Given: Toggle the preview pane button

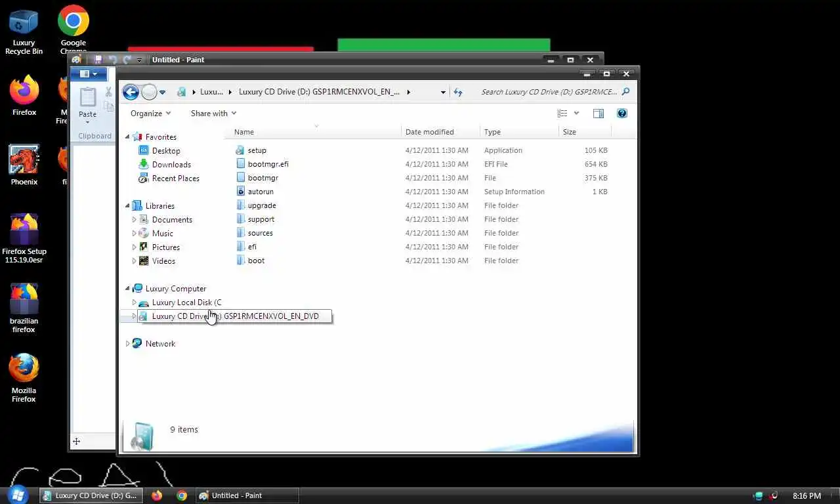Looking at the screenshot, I should click(x=598, y=114).
